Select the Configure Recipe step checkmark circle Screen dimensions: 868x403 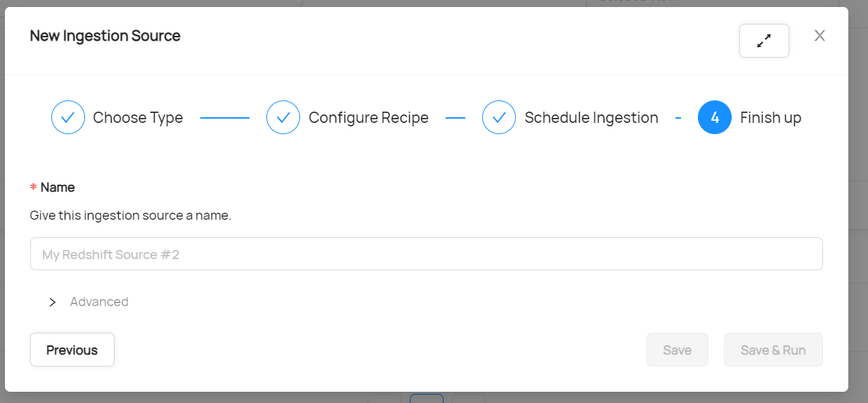pos(283,117)
